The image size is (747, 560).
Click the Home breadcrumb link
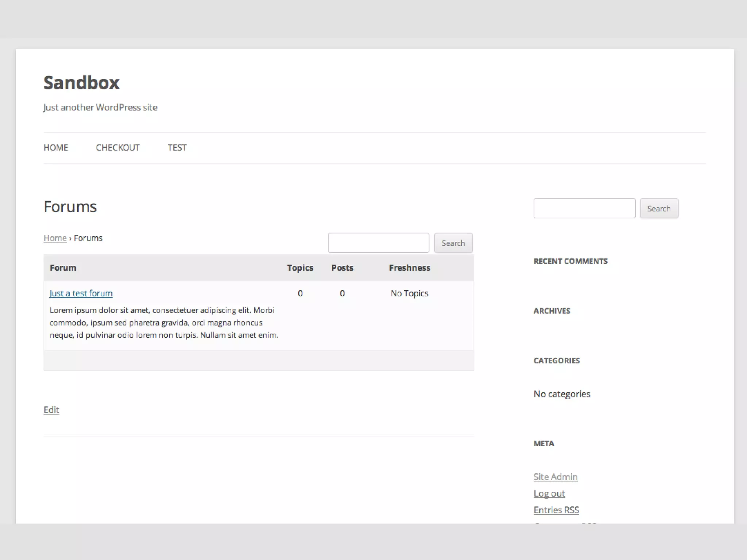click(x=55, y=238)
